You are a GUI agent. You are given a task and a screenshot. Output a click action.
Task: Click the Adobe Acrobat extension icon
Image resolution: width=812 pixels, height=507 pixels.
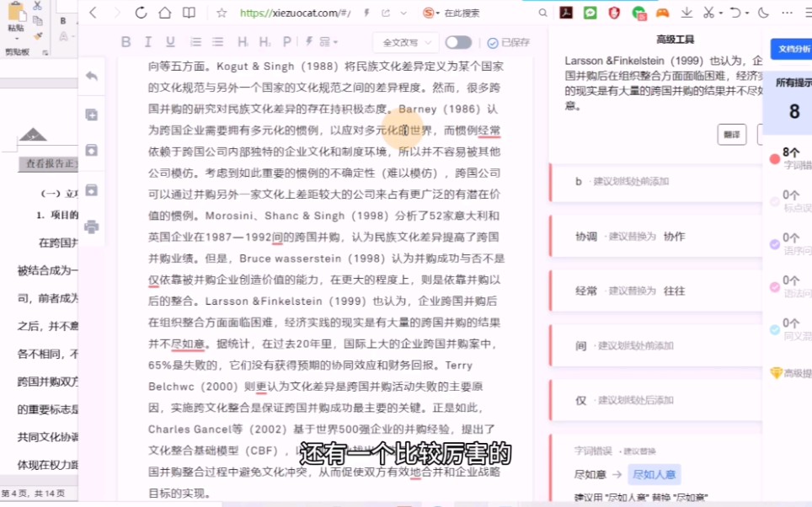point(566,13)
